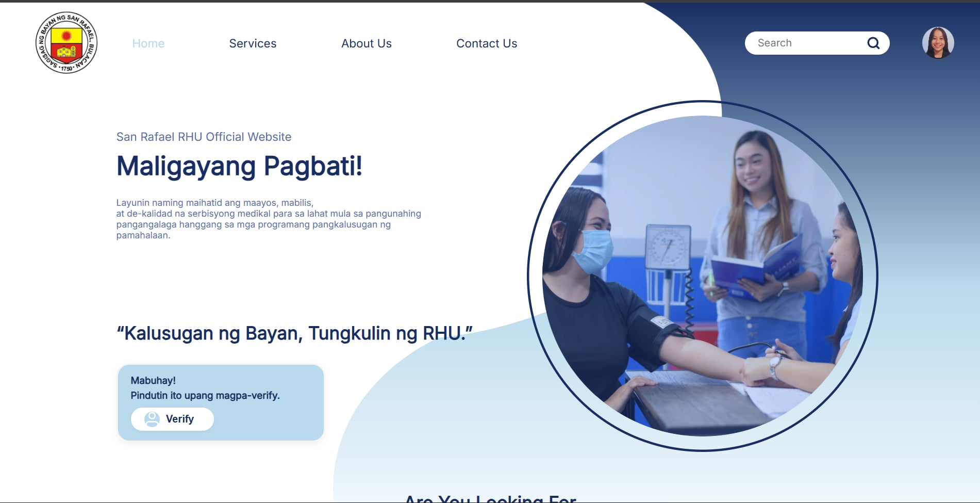This screenshot has height=503, width=980.
Task: Select the 'Maligayang Pagbati!' heading
Action: click(239, 166)
